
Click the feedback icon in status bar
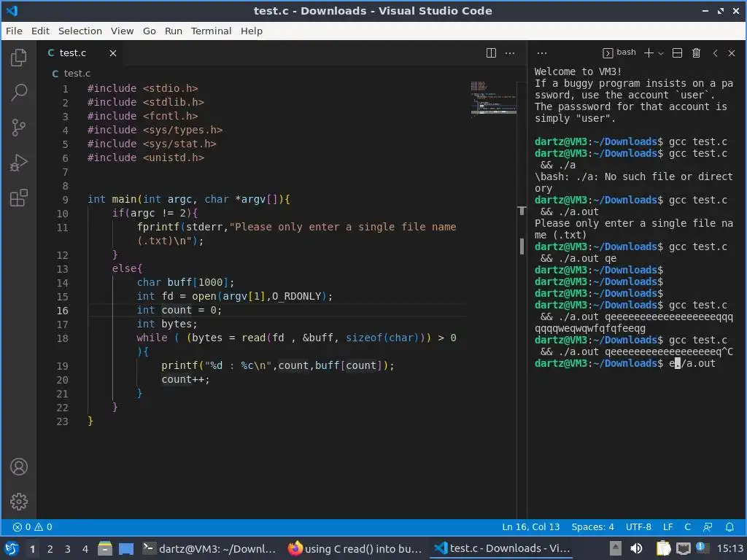coord(708,526)
